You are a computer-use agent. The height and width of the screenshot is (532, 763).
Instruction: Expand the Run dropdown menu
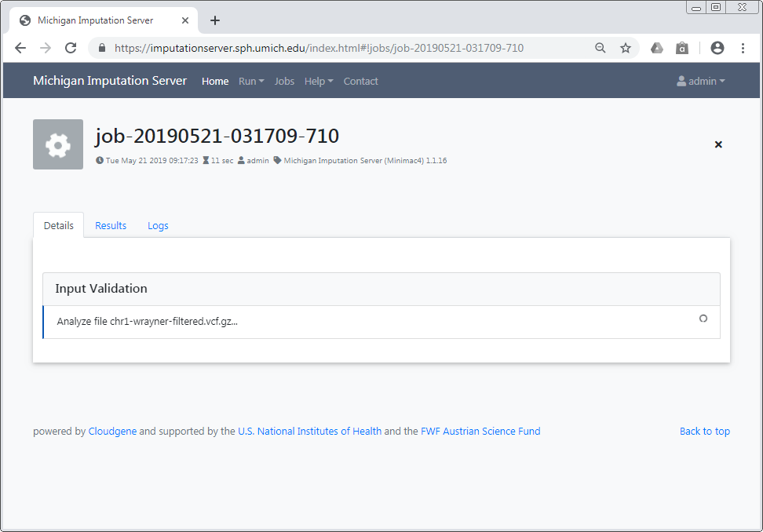point(251,81)
